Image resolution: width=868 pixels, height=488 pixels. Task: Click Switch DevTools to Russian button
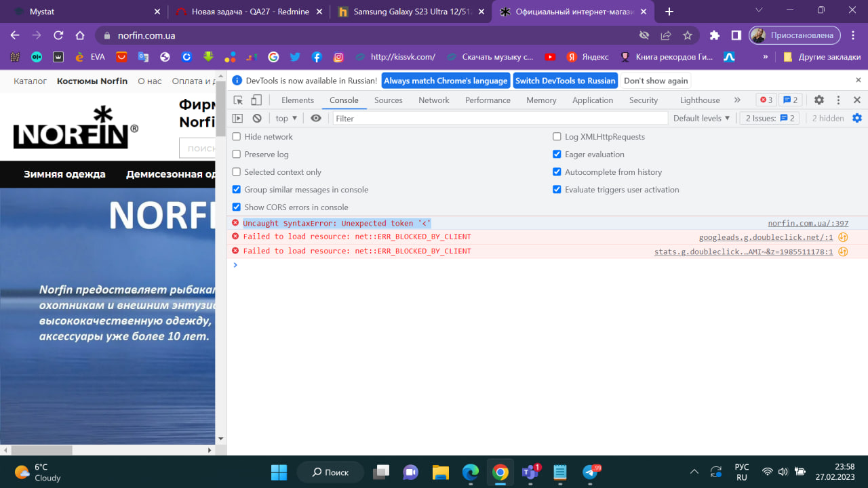click(565, 81)
